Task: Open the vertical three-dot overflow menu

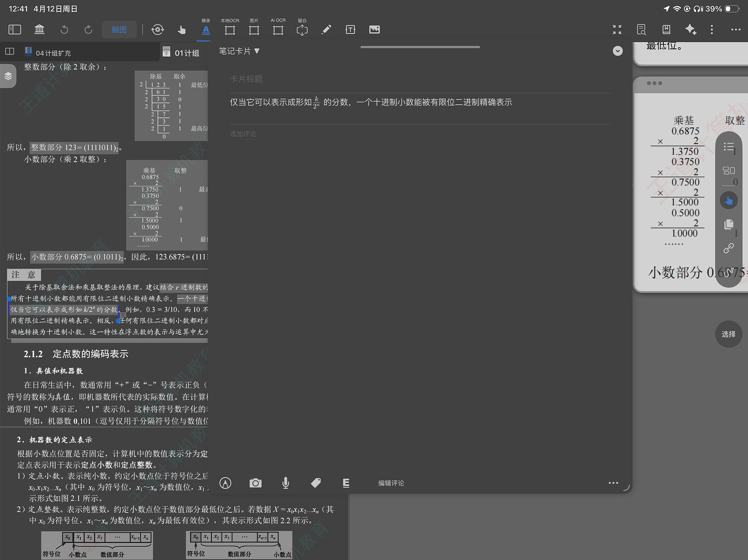Action: click(712, 30)
